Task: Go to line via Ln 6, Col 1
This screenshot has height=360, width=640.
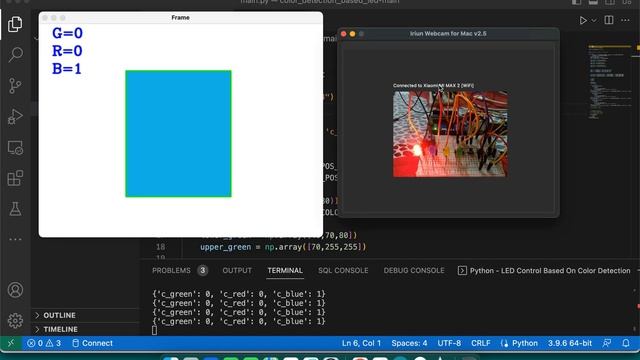Action: pyautogui.click(x=361, y=343)
